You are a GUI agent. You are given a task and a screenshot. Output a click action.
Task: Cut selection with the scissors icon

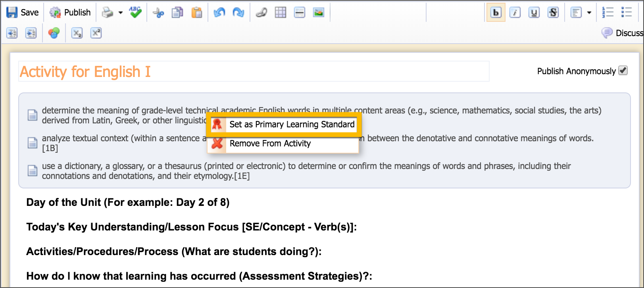pos(158,13)
